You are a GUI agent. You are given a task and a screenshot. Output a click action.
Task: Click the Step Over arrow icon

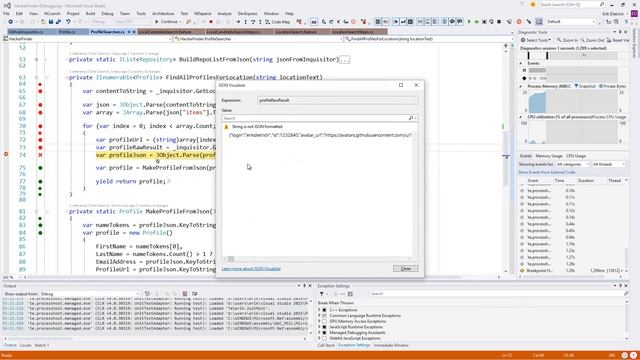[x=253, y=22]
